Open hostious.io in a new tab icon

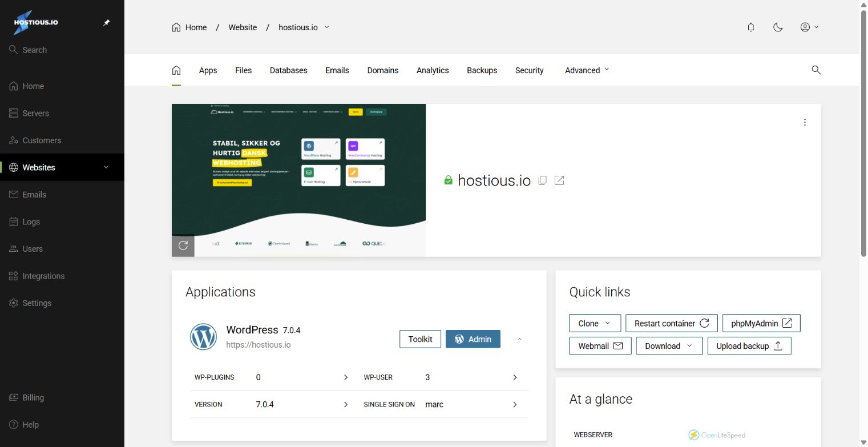click(x=559, y=180)
